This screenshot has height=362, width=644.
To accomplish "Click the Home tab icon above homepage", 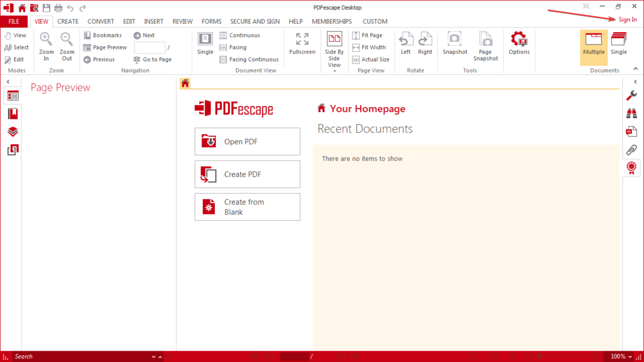I will [185, 83].
